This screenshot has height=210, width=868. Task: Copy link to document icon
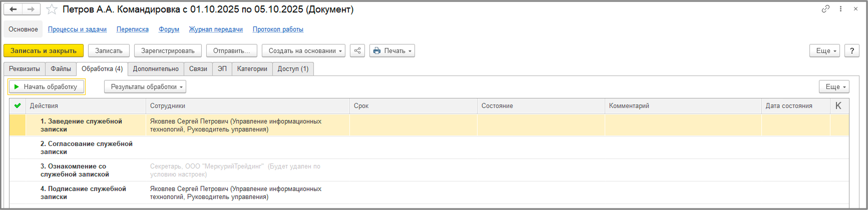pos(825,9)
